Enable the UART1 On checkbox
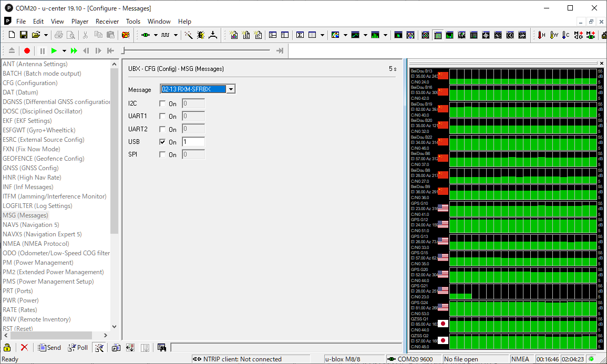The image size is (607, 364). click(x=162, y=117)
